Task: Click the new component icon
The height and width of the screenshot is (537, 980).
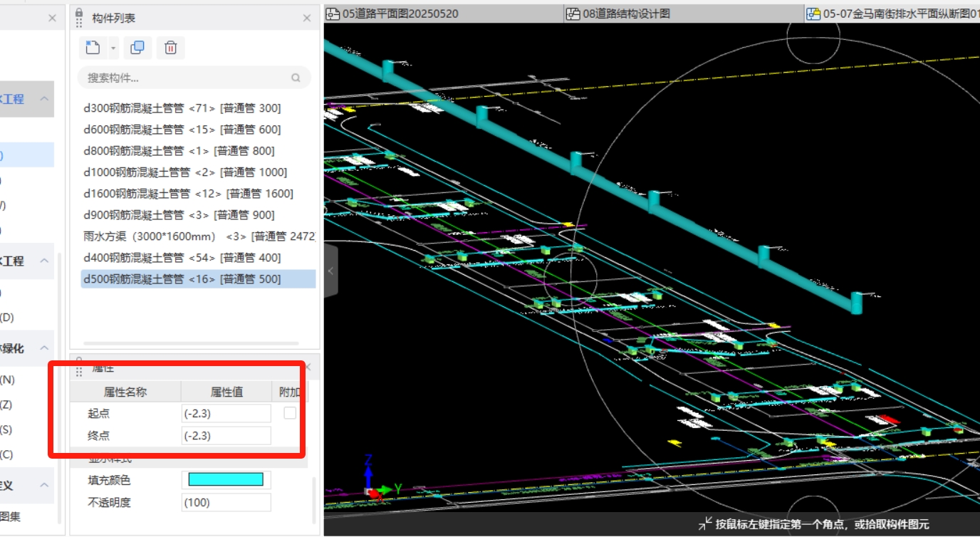Action: (x=93, y=48)
